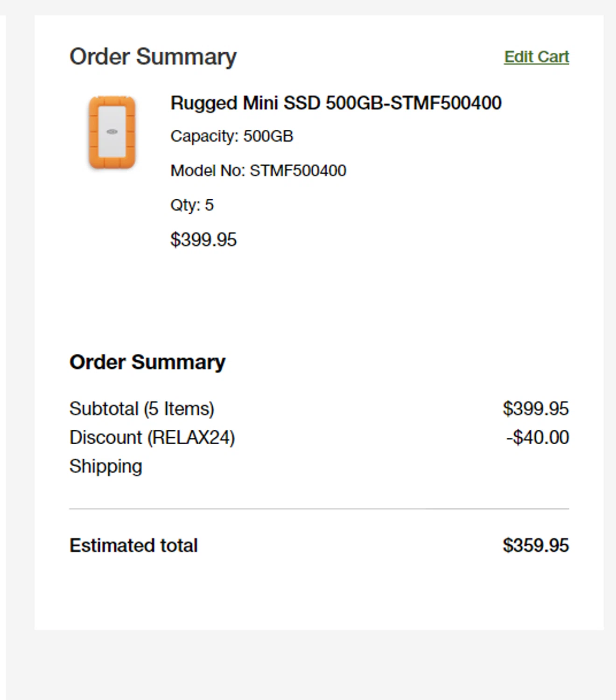Viewport: 616px width, 700px height.
Task: Click the top Order Summary heading
Action: pos(153,57)
